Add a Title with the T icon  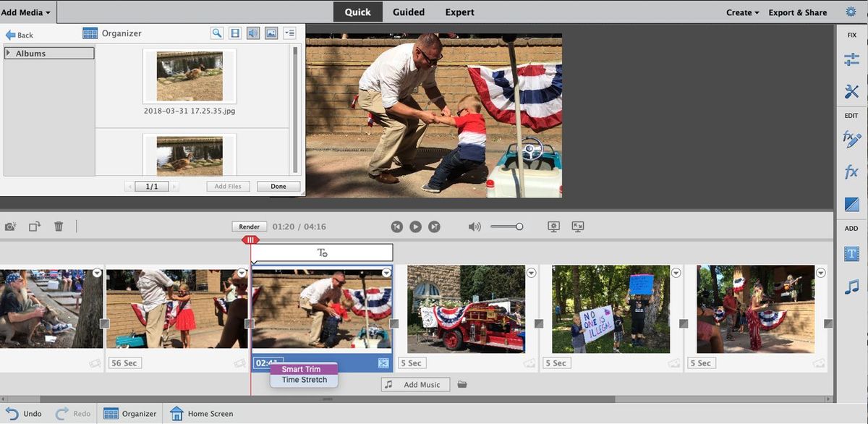(851, 254)
